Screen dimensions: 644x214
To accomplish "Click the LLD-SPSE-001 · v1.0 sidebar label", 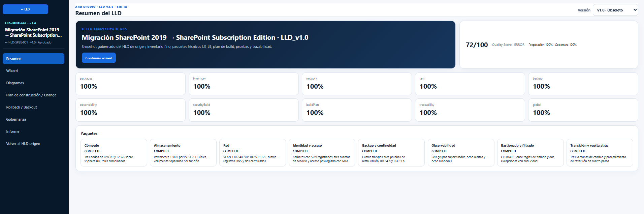I will pyautogui.click(x=21, y=23).
